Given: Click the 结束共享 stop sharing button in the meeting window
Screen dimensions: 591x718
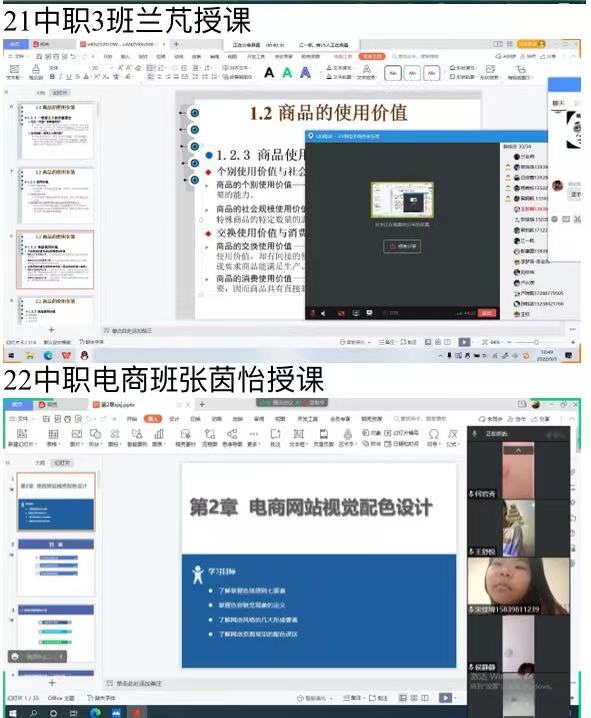Looking at the screenshot, I should pos(402,246).
